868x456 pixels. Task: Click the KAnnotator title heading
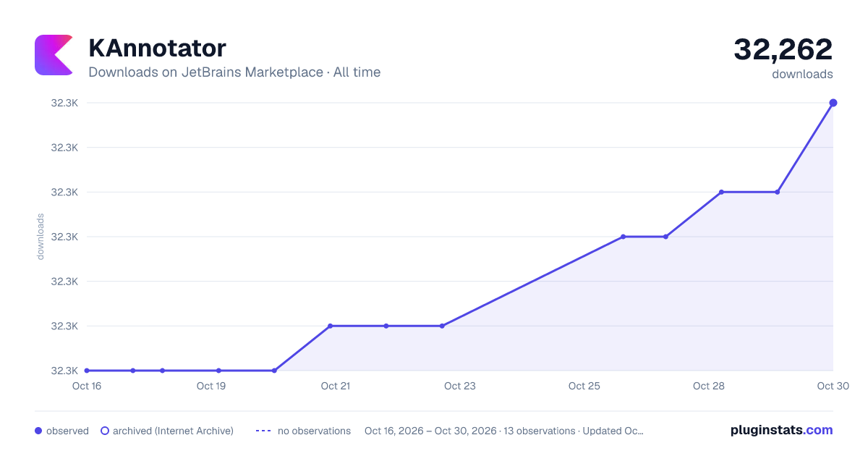coord(157,48)
